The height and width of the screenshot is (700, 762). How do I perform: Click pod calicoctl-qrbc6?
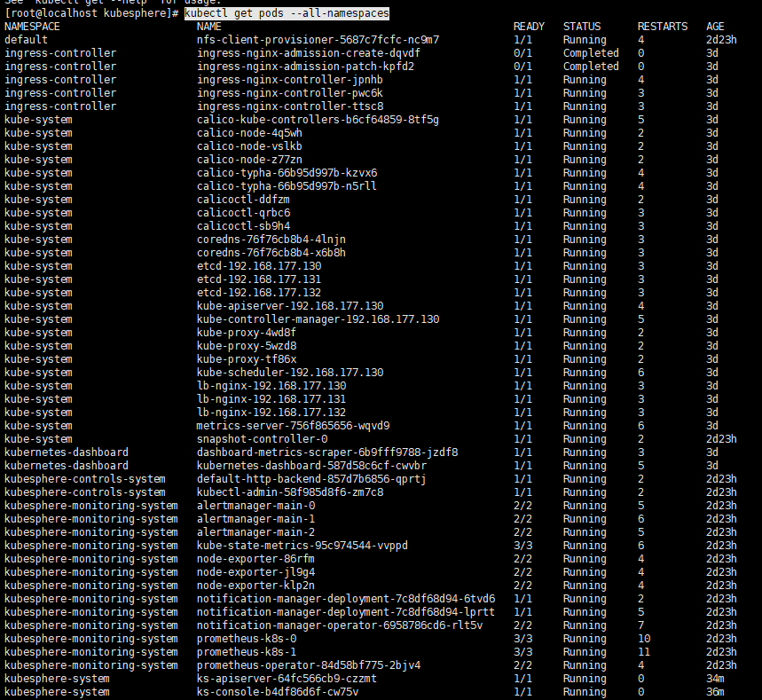point(243,213)
